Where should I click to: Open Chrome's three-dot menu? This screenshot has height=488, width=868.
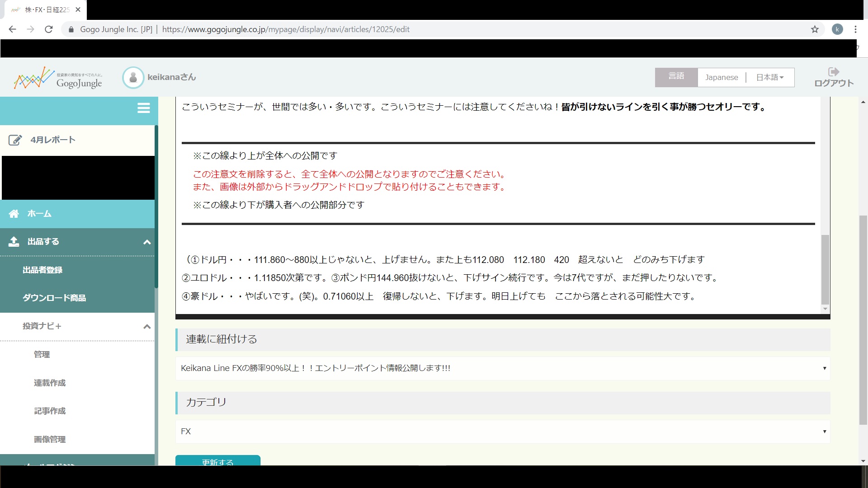click(x=855, y=29)
